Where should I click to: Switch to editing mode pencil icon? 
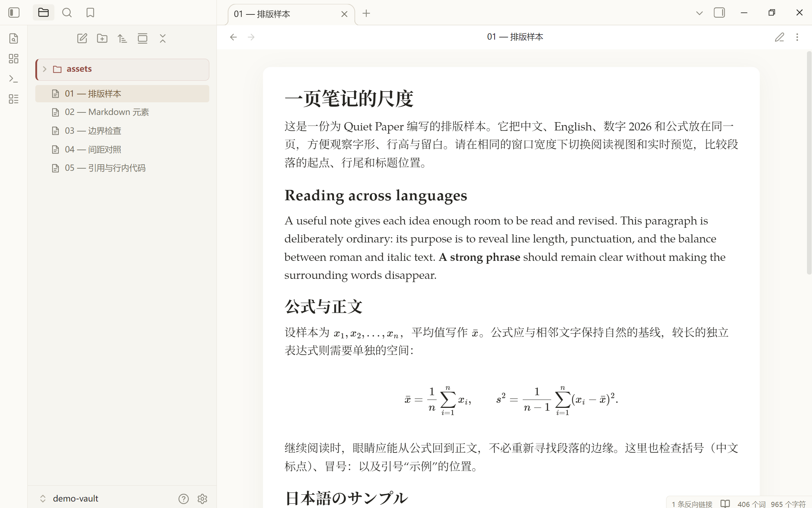tap(780, 37)
